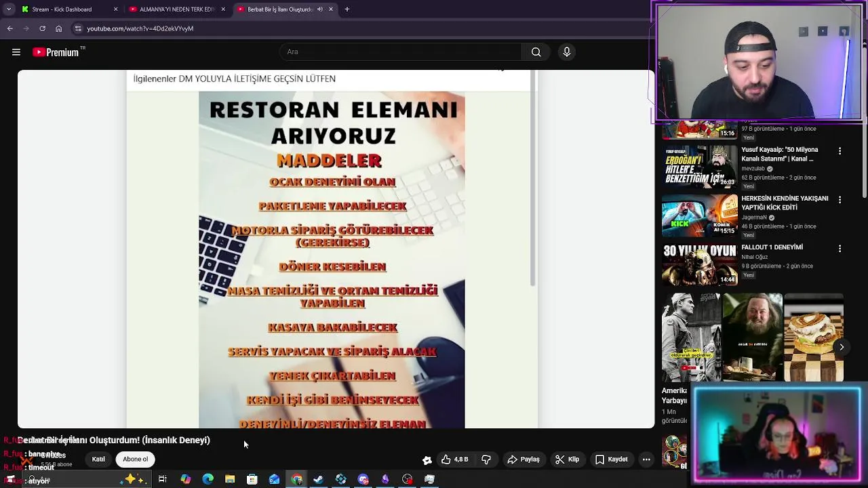The width and height of the screenshot is (868, 488).
Task: Switch to Chrome on the taskbar
Action: (x=296, y=479)
